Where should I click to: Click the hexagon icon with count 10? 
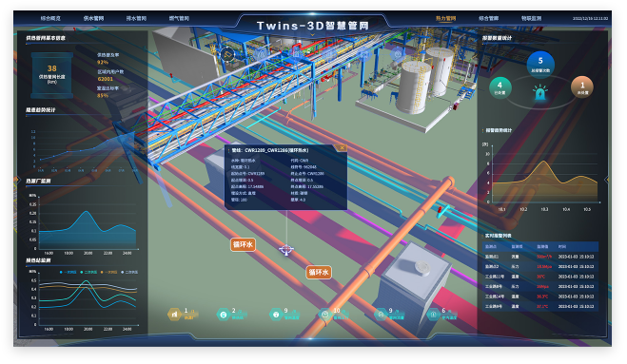click(325, 315)
